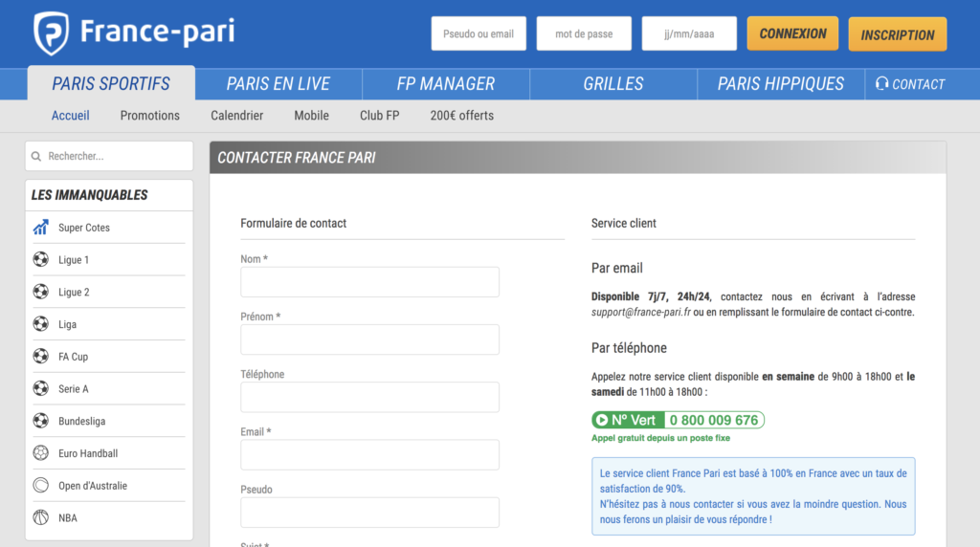Image resolution: width=980 pixels, height=547 pixels.
Task: Open the Paris Hippiques tab
Action: 781,83
